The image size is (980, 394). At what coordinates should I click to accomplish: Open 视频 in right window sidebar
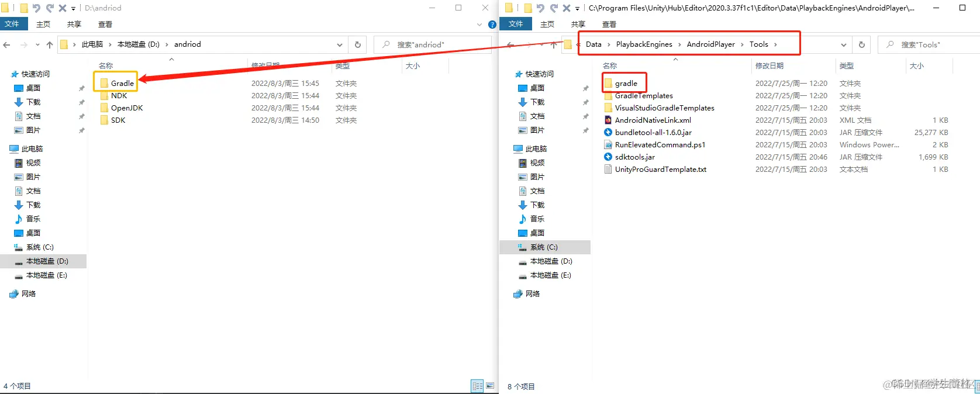pyautogui.click(x=537, y=163)
